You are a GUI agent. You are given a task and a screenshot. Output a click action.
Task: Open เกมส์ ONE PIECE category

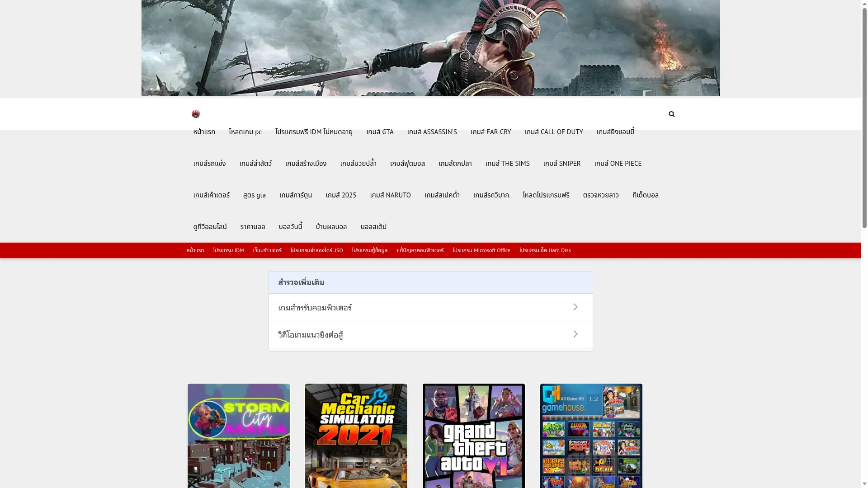(x=618, y=164)
